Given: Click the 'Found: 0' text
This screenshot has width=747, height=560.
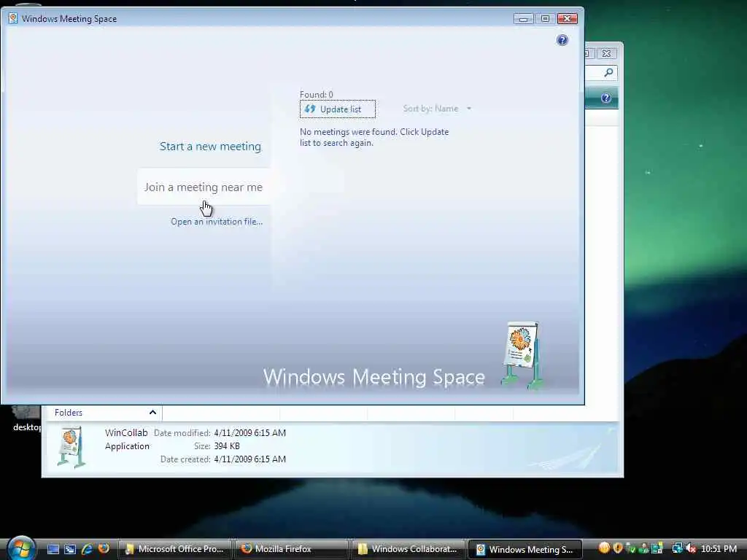Looking at the screenshot, I should [317, 94].
